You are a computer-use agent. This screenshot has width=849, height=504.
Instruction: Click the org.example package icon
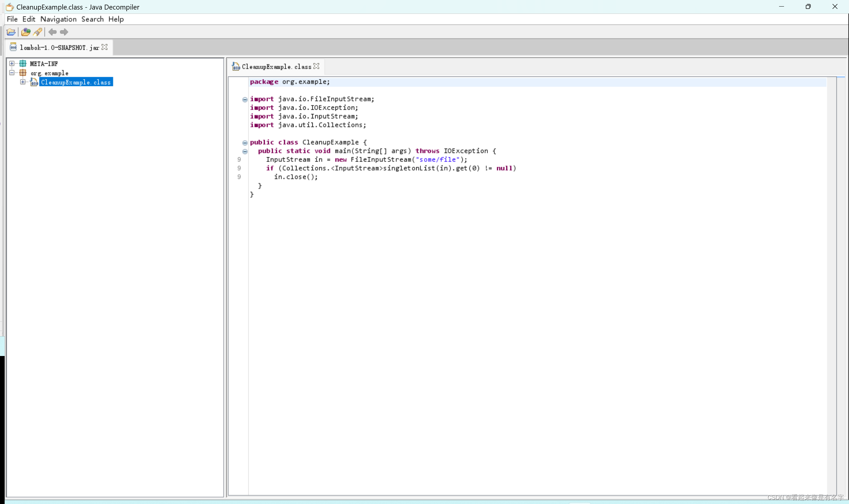tap(23, 73)
